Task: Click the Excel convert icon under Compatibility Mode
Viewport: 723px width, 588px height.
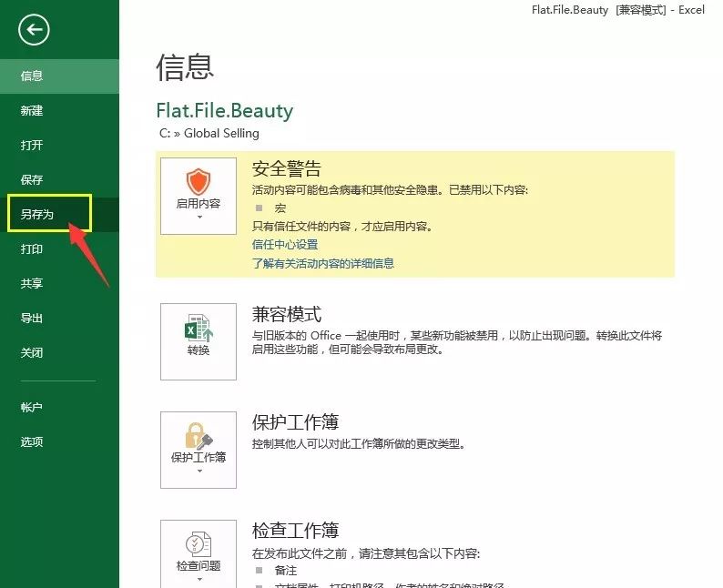Action: (x=199, y=328)
